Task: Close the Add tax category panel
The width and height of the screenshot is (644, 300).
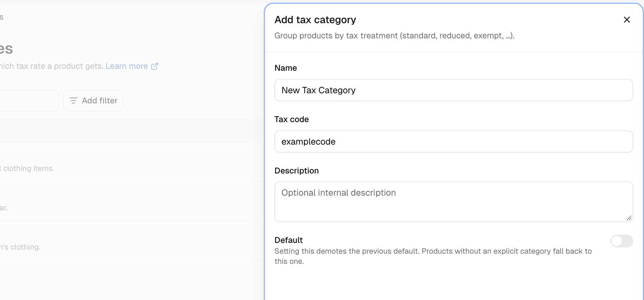Action: pos(627,20)
